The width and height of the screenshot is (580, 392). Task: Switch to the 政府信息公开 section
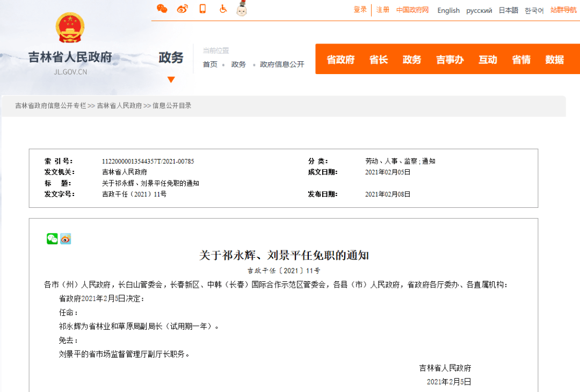282,63
